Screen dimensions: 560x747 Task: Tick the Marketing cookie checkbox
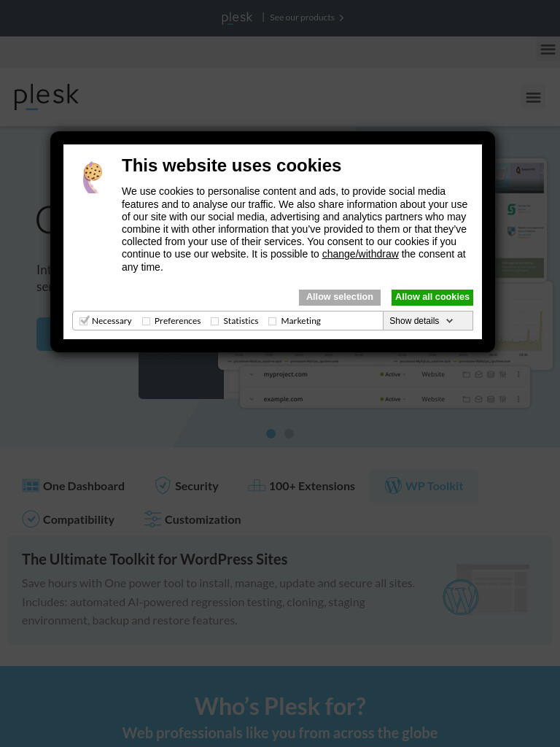tap(273, 322)
